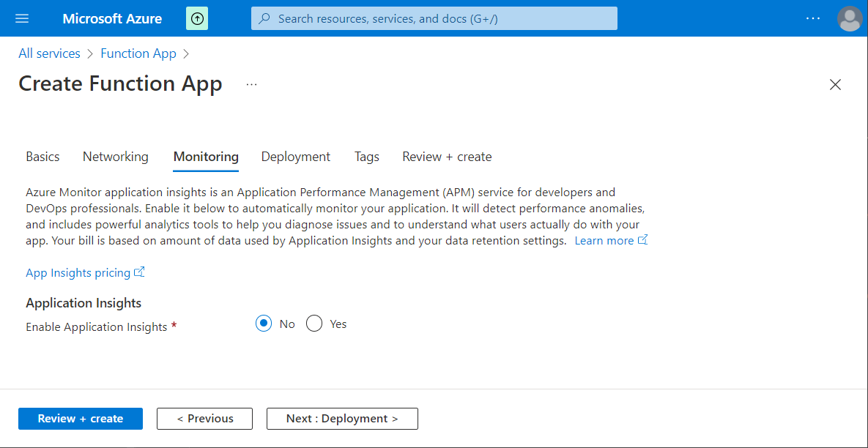Switch to the Tags tab
Screen dimensions: 868x448
click(367, 157)
